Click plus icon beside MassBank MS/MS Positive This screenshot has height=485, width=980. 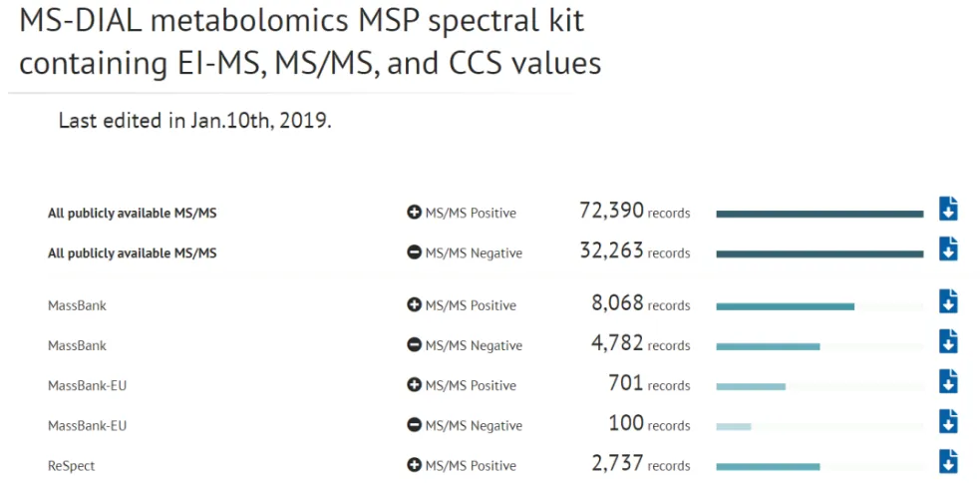[x=415, y=305]
